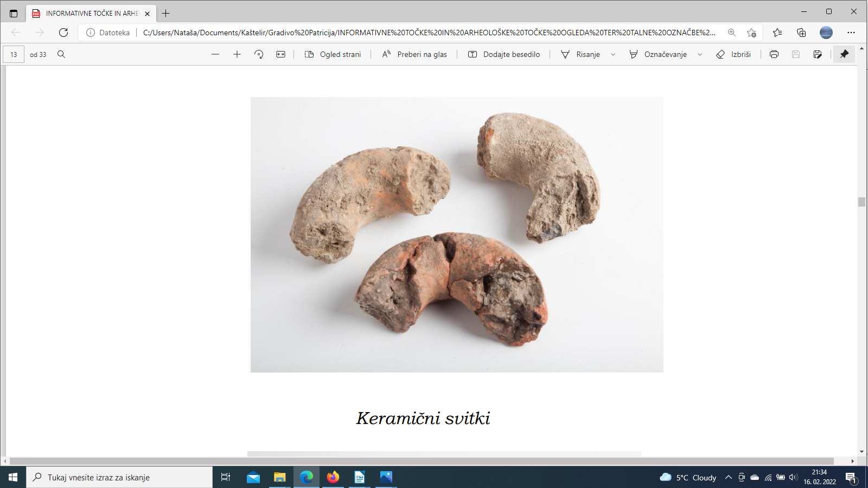Rotate the PDF page
The width and height of the screenshot is (868, 488).
tap(259, 54)
